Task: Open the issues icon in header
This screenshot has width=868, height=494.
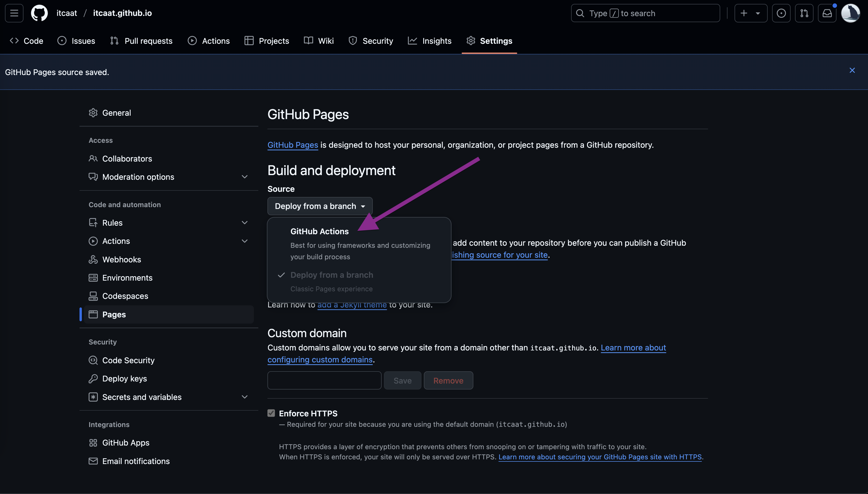Action: [x=781, y=13]
